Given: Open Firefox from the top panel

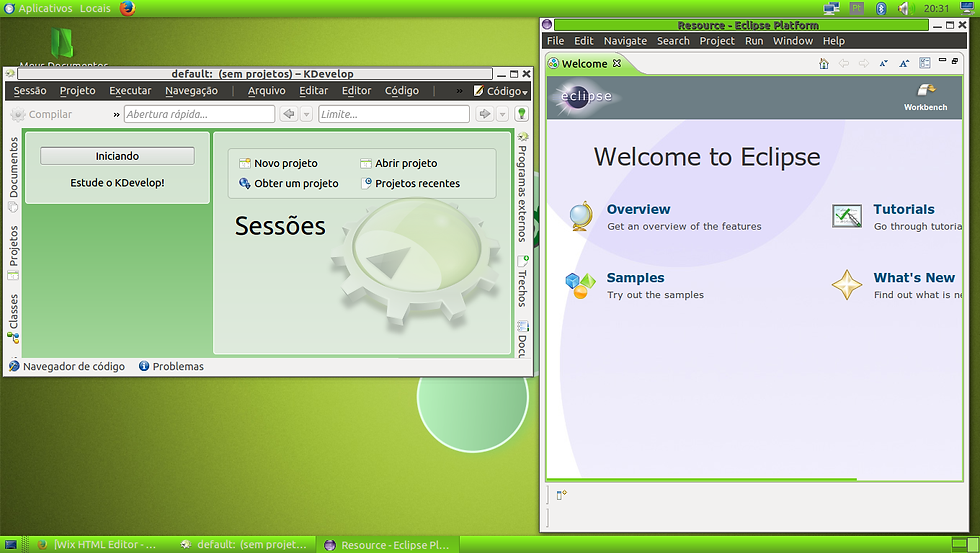Looking at the screenshot, I should tap(128, 8).
